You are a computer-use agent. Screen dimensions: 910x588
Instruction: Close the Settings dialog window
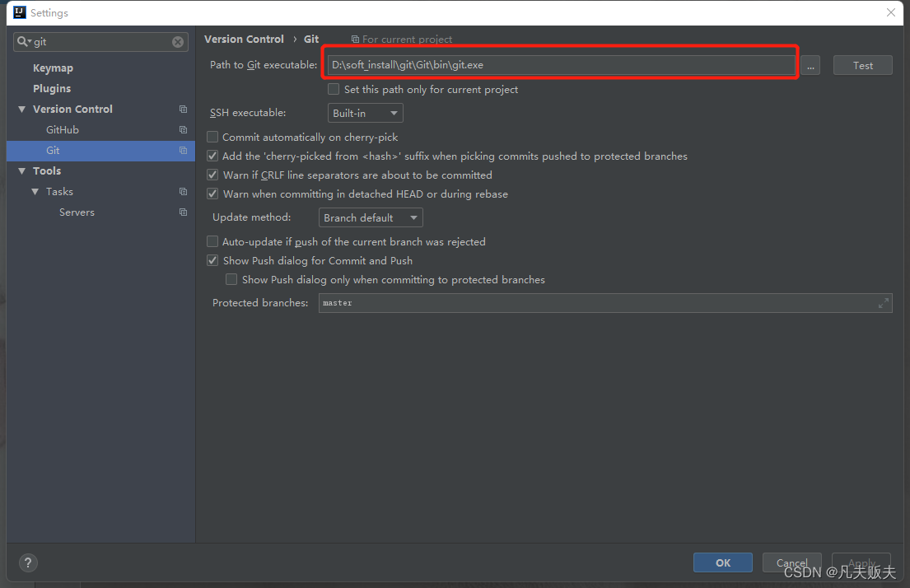891,12
